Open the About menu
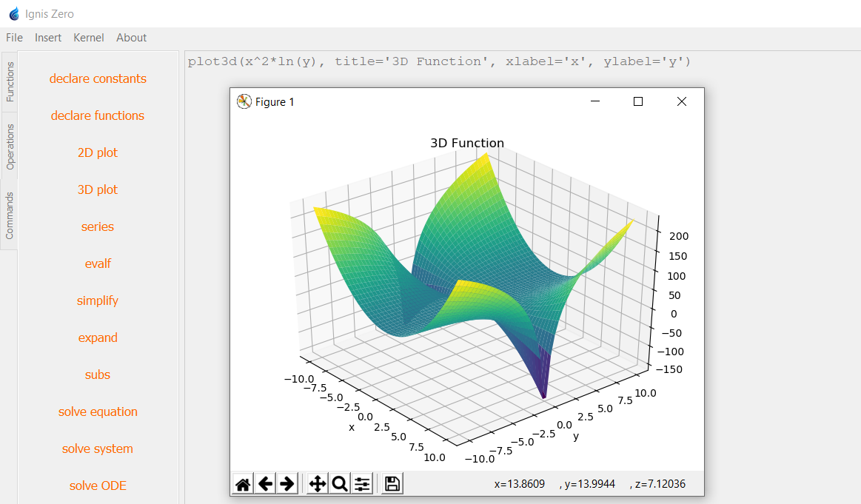 tap(132, 38)
